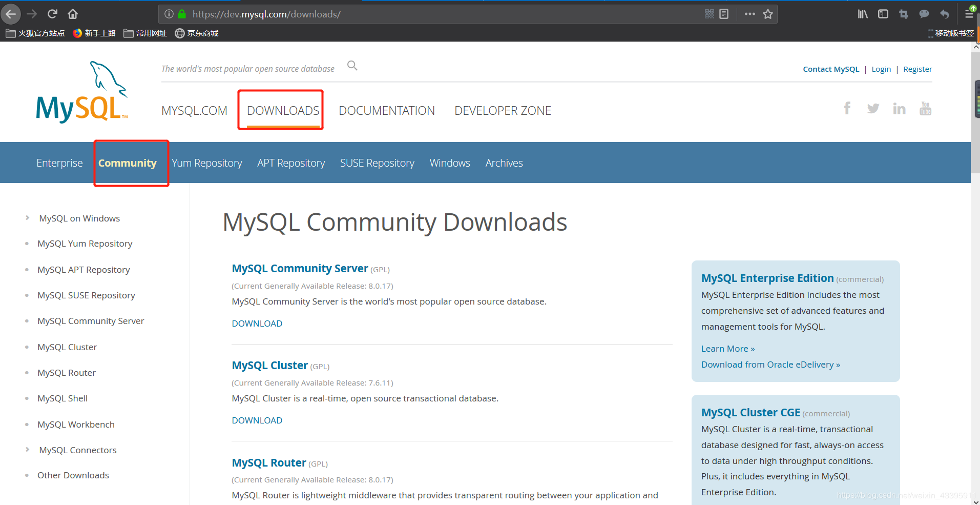This screenshot has height=505, width=980.
Task: Open Learn More for Enterprise Edition
Action: [727, 348]
